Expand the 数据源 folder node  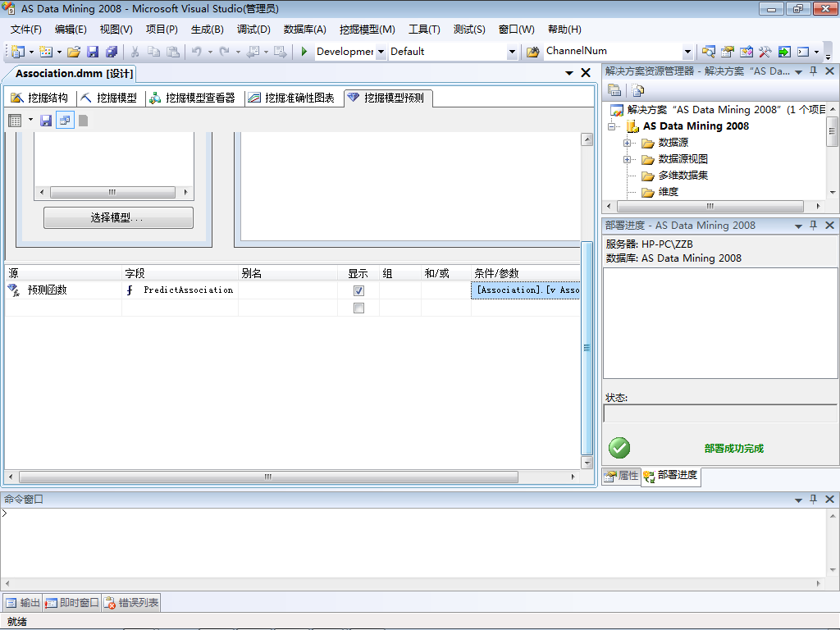click(627, 143)
